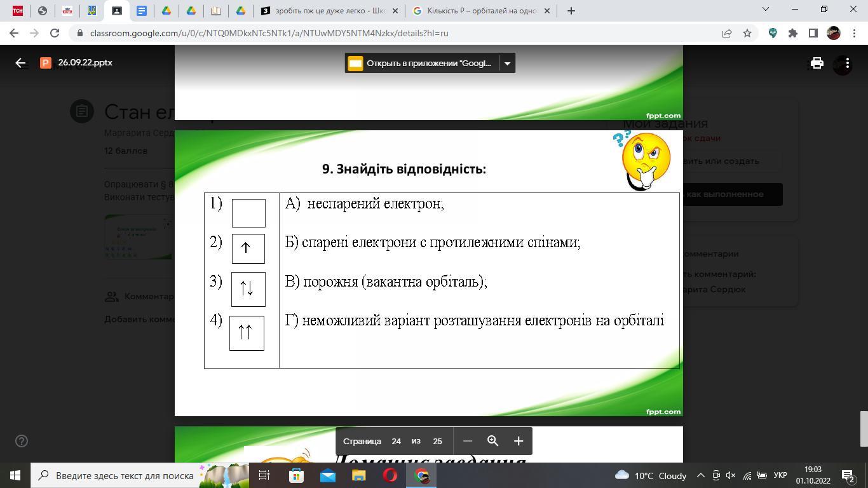Open Chrome extensions puzzle icon

(x=792, y=33)
